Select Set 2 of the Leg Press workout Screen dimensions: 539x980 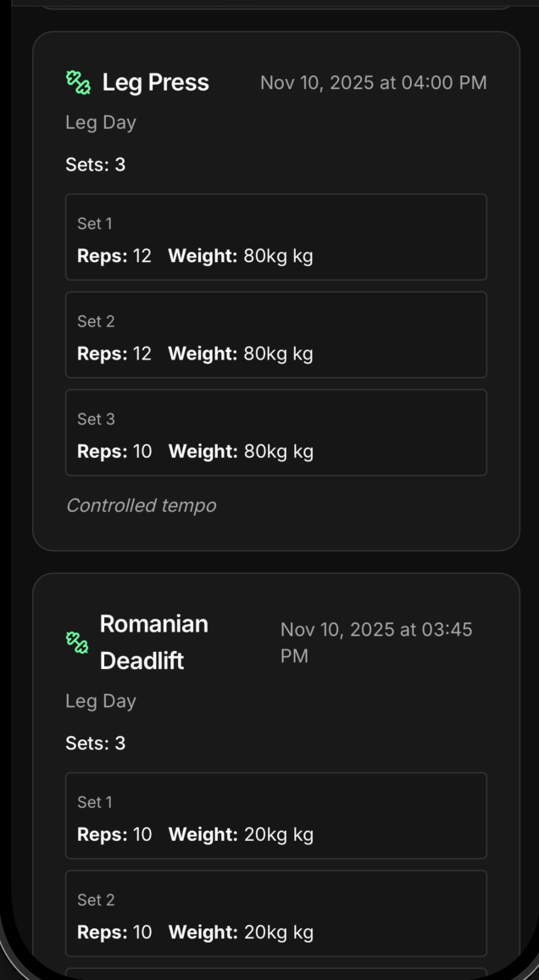pyautogui.click(x=276, y=335)
